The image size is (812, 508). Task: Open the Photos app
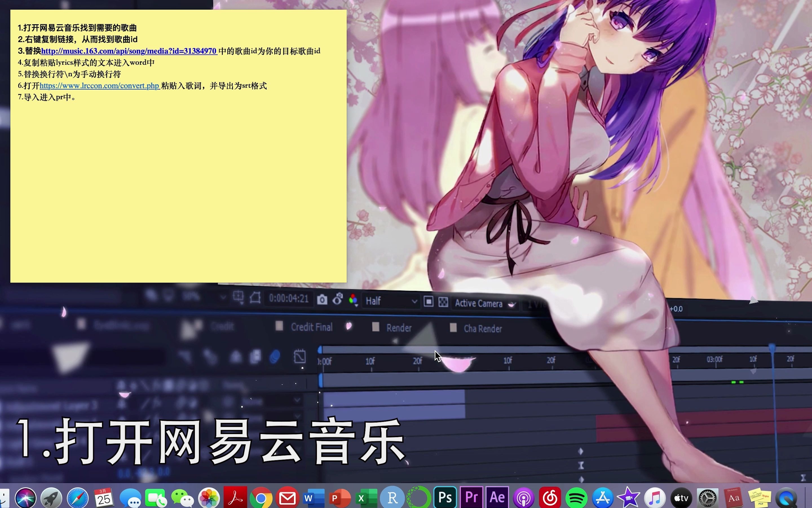[209, 498]
